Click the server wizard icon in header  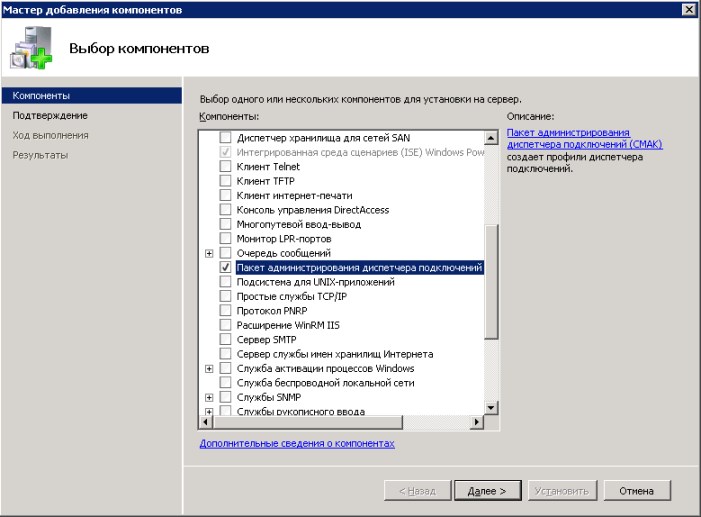[x=31, y=48]
